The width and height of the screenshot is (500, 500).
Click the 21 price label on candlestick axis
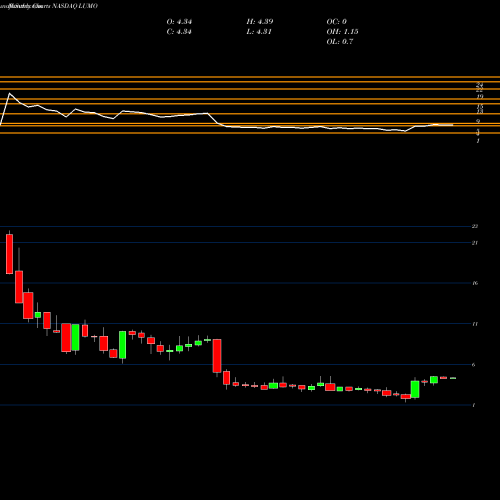tap(475, 243)
